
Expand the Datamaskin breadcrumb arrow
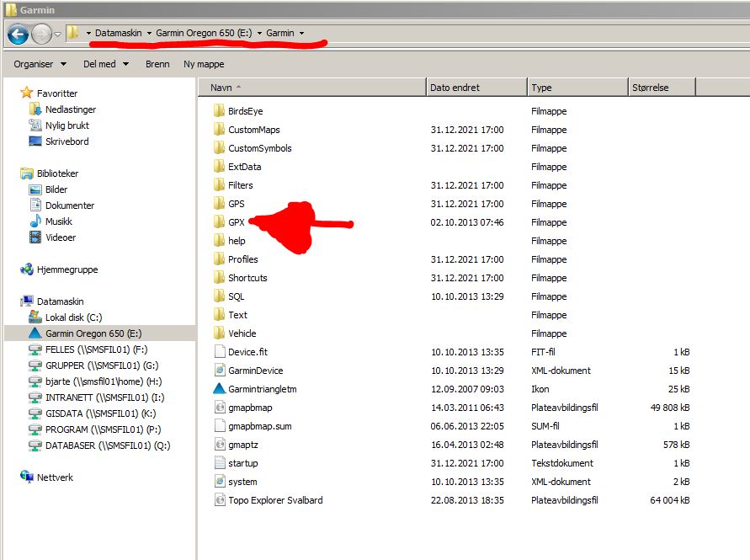[150, 33]
